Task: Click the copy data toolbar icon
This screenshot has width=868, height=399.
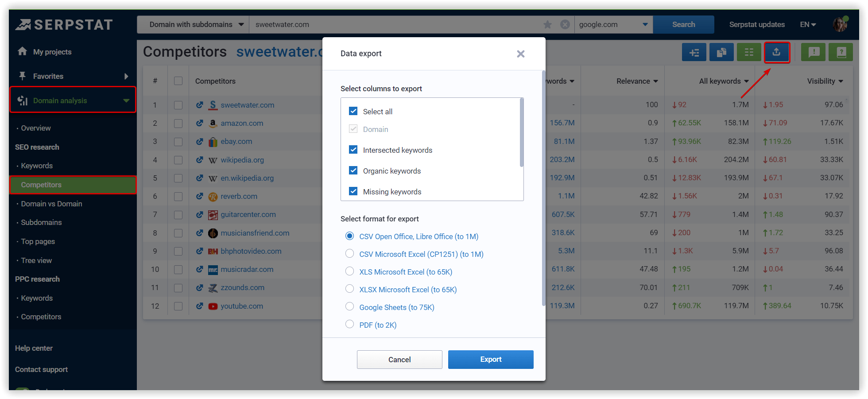Action: click(x=721, y=52)
